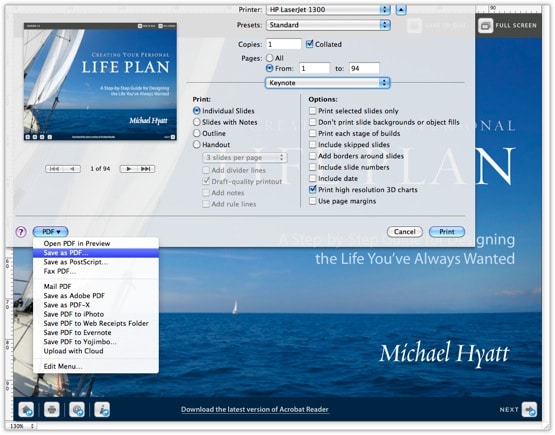Screen dimensions: 555x435
Task: Jump to first page in print preview
Action: 54,169
